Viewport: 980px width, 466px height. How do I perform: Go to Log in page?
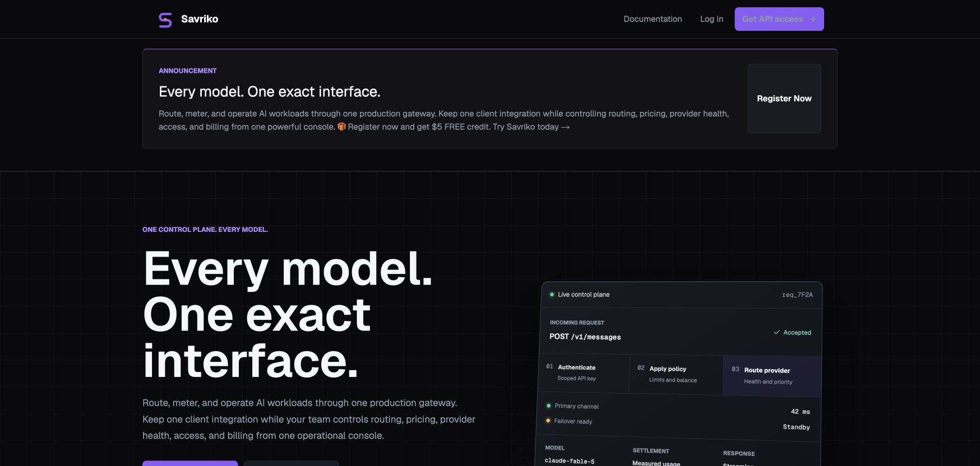pos(711,19)
